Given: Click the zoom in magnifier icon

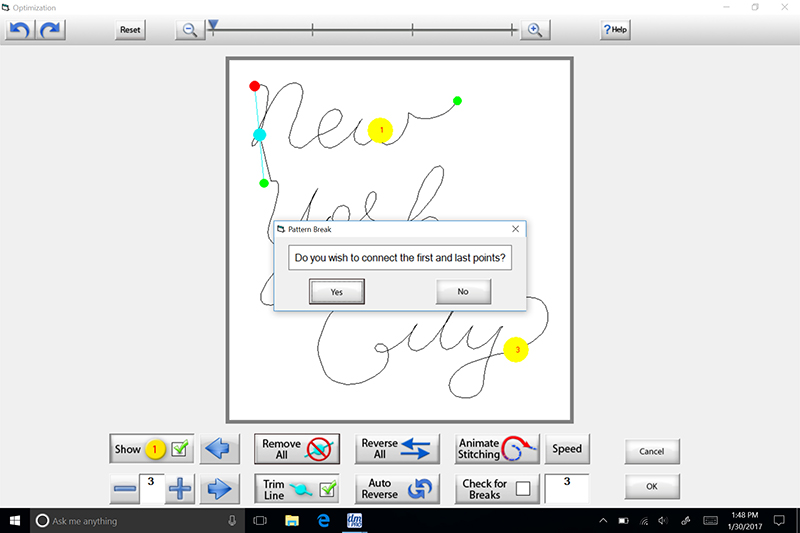Looking at the screenshot, I should (534, 30).
